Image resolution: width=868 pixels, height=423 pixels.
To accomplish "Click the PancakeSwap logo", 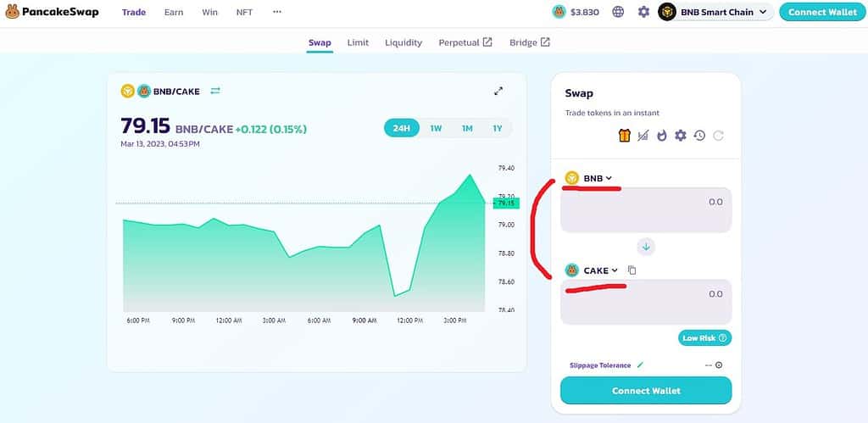I will point(52,12).
